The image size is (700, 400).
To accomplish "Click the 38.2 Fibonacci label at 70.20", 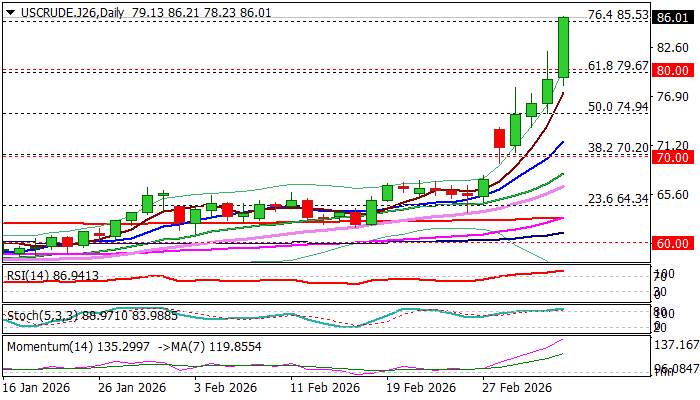I will coord(617,146).
